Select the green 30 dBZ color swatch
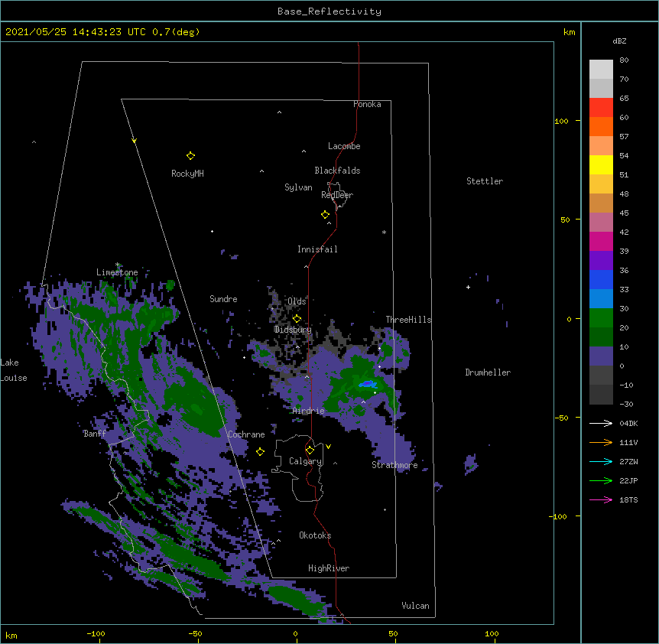This screenshot has width=659, height=644. coord(601,318)
